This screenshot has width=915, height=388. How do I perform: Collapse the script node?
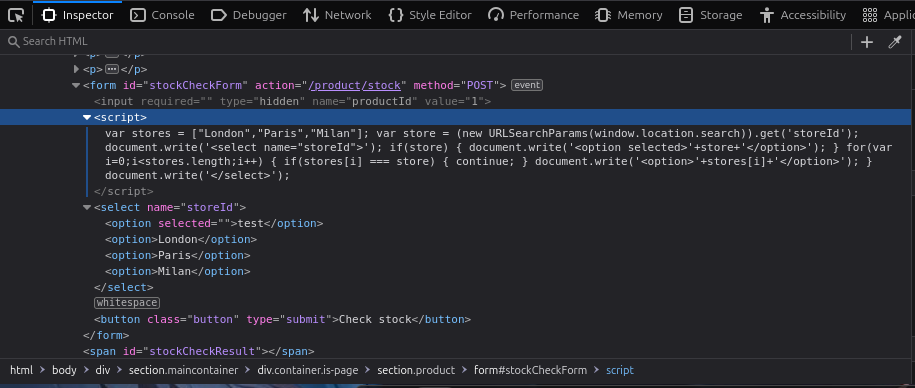point(87,117)
